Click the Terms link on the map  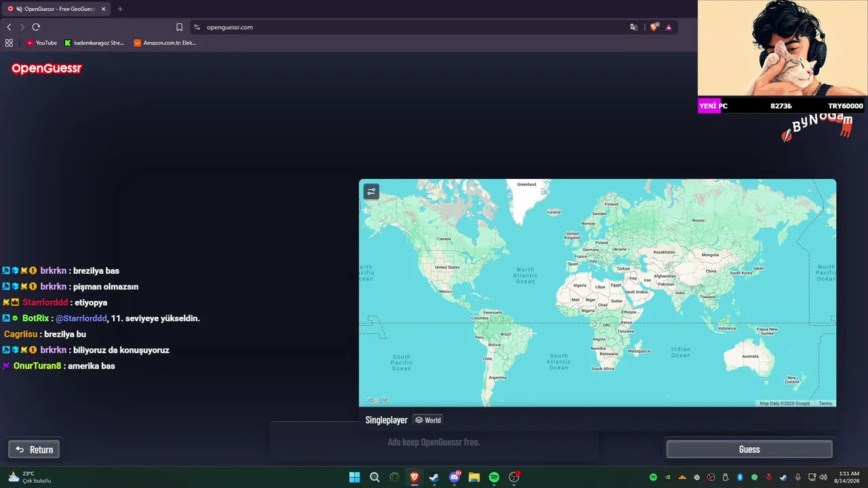click(825, 403)
